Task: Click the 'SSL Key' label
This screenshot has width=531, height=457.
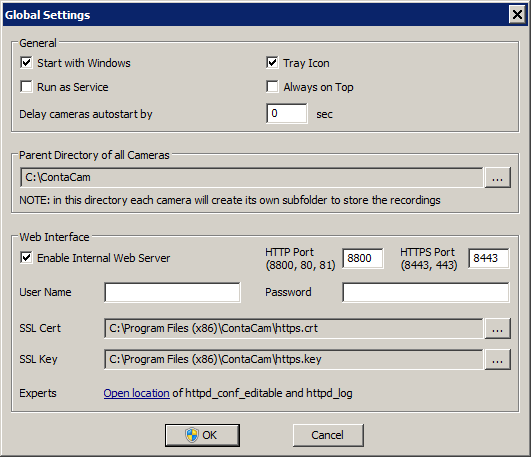Action: 38,359
